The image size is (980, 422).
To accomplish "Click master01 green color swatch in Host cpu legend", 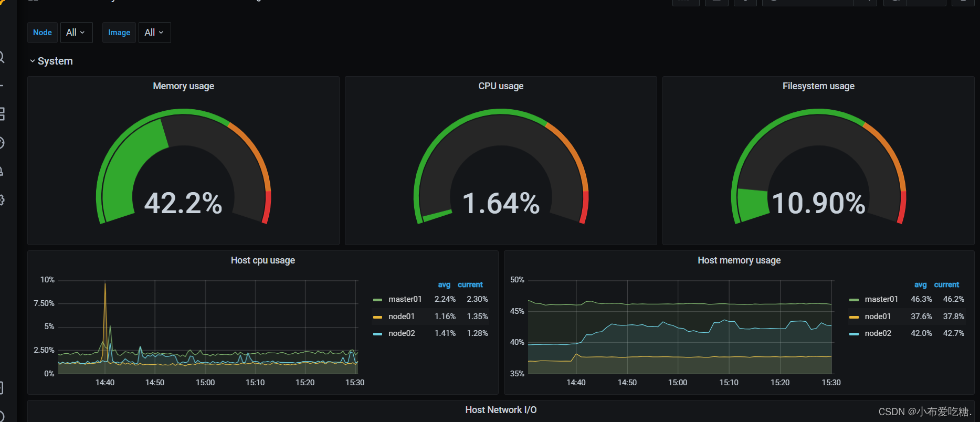I will pyautogui.click(x=377, y=300).
